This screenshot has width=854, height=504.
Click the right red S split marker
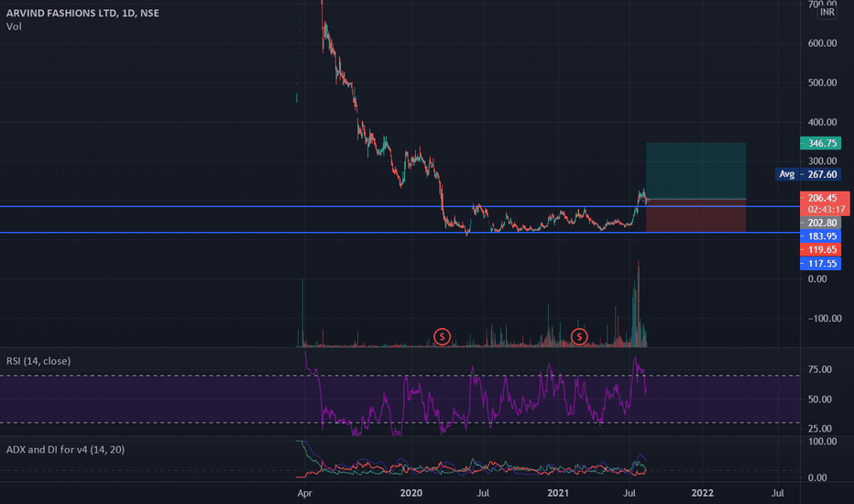click(579, 336)
